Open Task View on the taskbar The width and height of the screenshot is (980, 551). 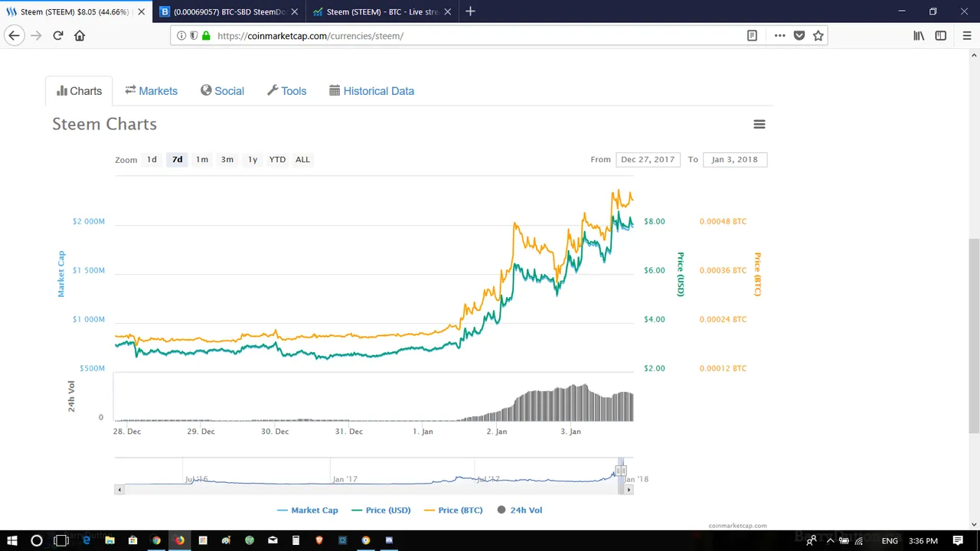[x=61, y=540]
